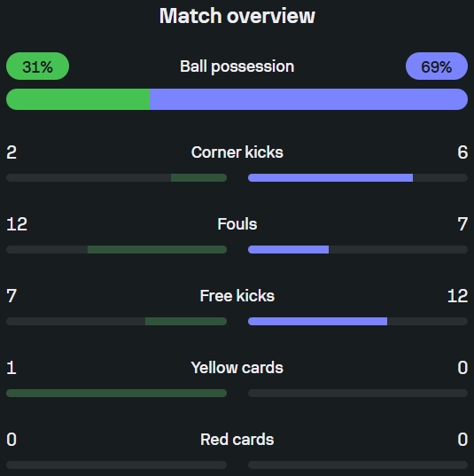Click the purple Corner kicks bar
Image resolution: width=474 pixels, height=476 pixels.
330,177
